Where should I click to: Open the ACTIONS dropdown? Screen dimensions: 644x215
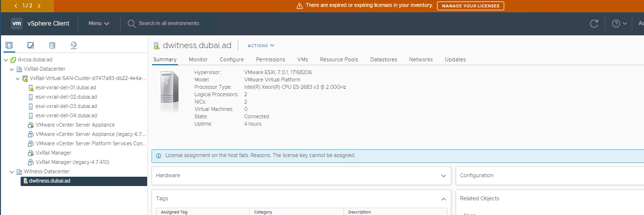point(261,46)
